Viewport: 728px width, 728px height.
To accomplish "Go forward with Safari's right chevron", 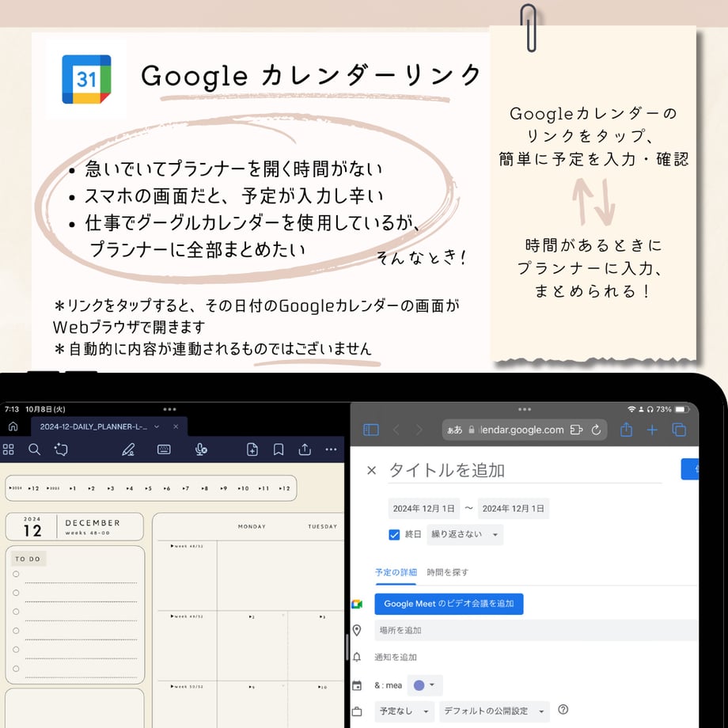I will (419, 430).
